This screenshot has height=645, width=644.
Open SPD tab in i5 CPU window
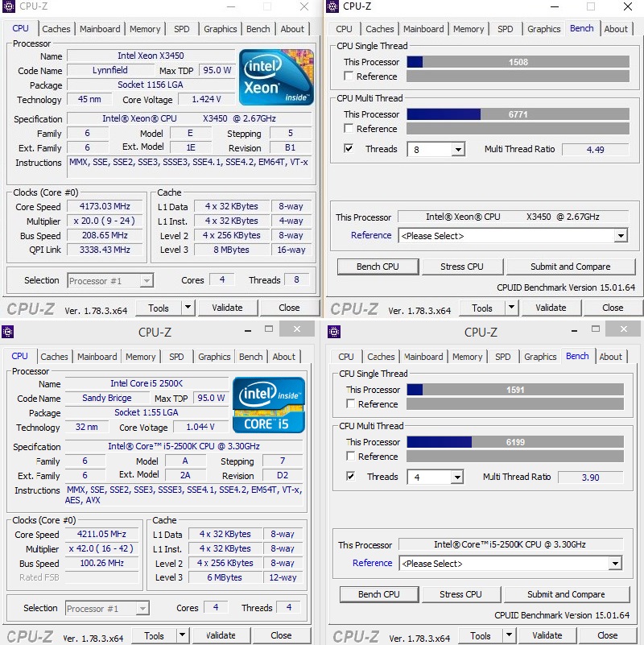coord(176,357)
